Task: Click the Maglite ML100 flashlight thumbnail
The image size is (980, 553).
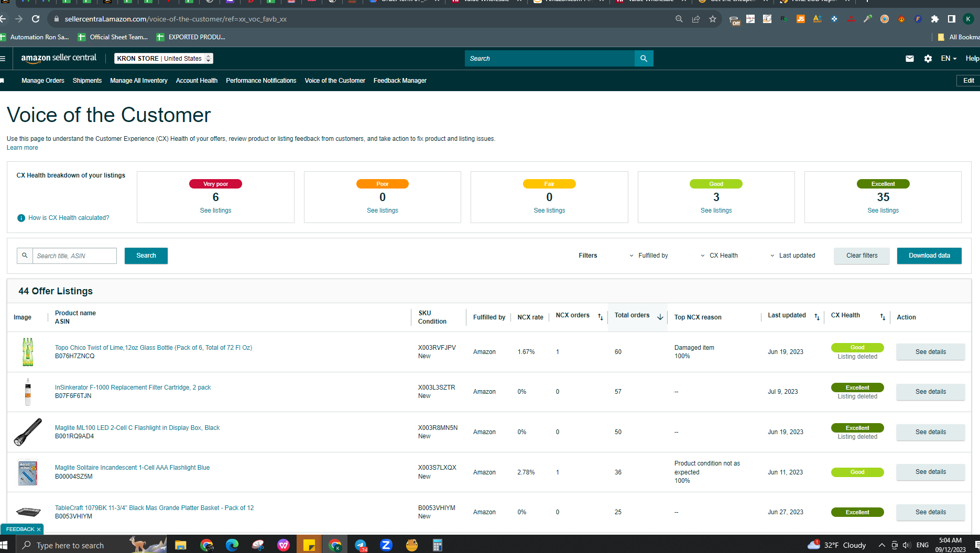Action: click(28, 432)
